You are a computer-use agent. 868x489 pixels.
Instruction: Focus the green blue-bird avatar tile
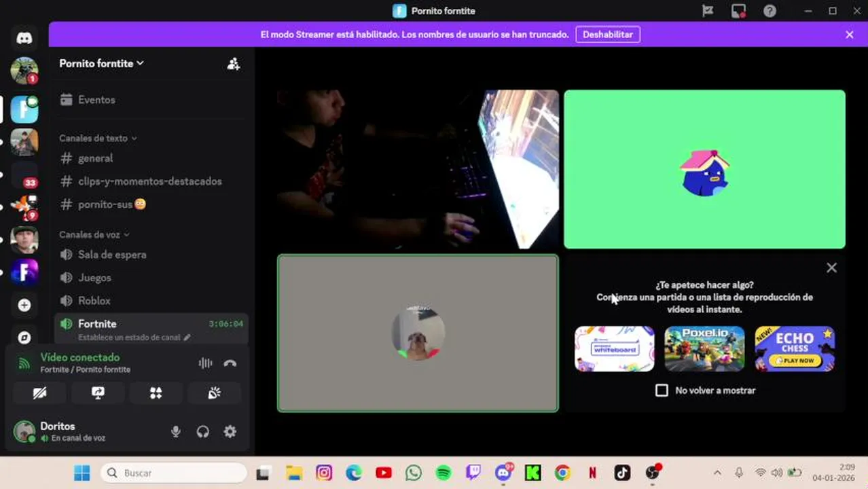coord(704,169)
